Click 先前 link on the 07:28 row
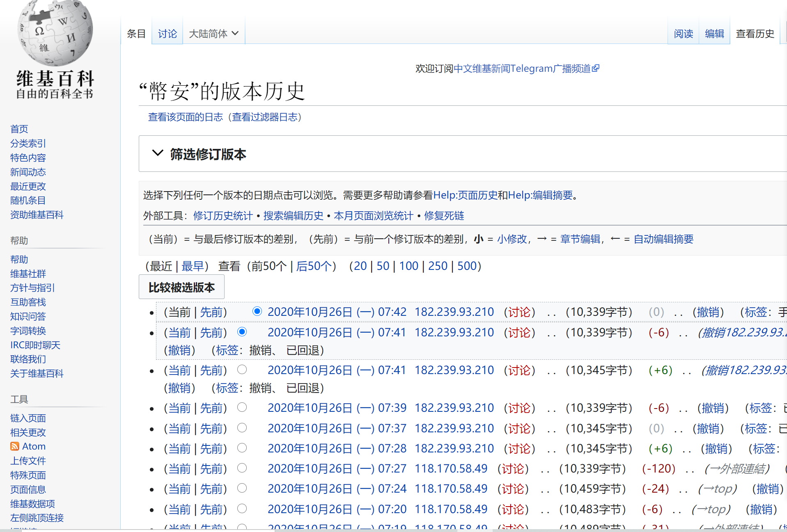The image size is (787, 532). pyautogui.click(x=211, y=448)
